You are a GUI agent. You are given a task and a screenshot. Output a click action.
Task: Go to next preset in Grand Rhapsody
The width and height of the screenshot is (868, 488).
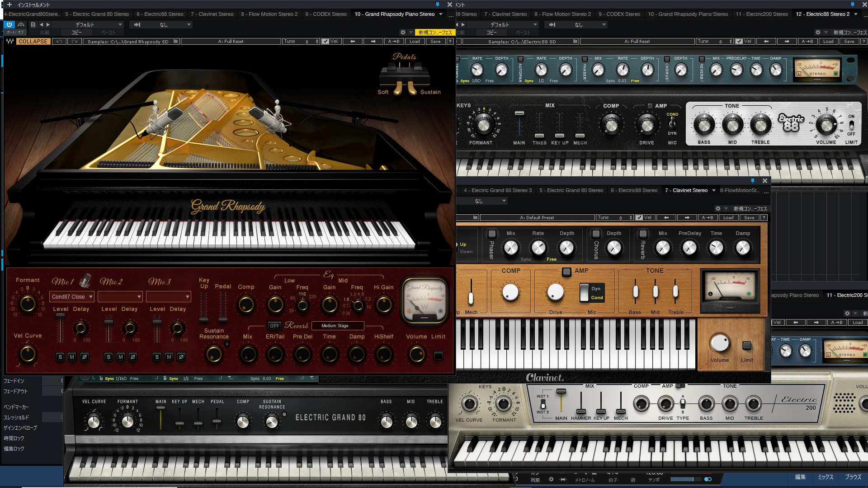(x=373, y=41)
